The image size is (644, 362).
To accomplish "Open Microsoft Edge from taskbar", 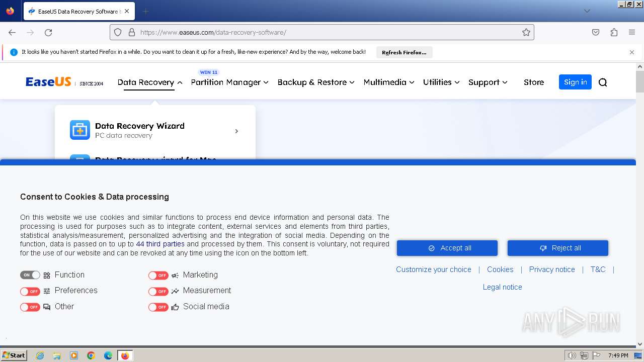I will tap(108, 355).
